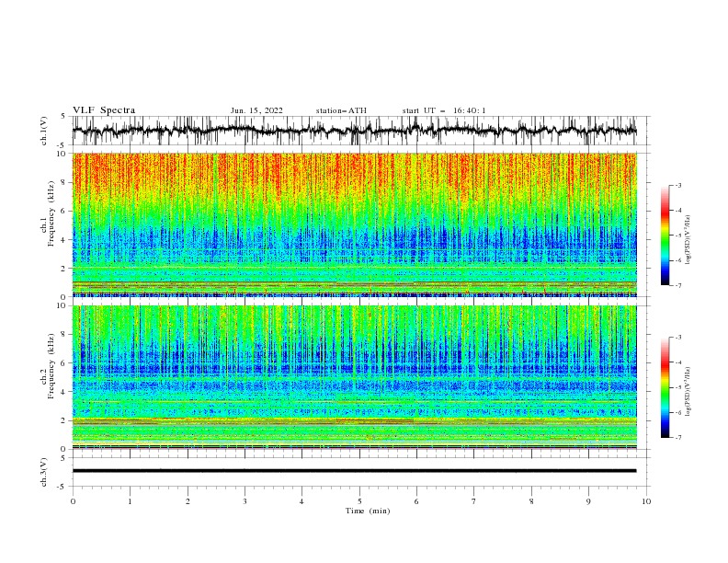Click the "-5" tick of ch.3(V) axis
This screenshot has width=728, height=563.
(63, 487)
